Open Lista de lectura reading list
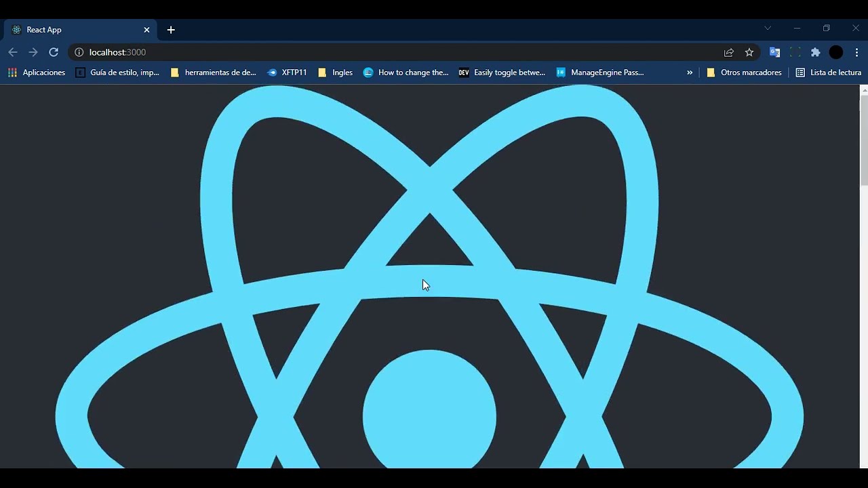This screenshot has height=488, width=868. [828, 73]
